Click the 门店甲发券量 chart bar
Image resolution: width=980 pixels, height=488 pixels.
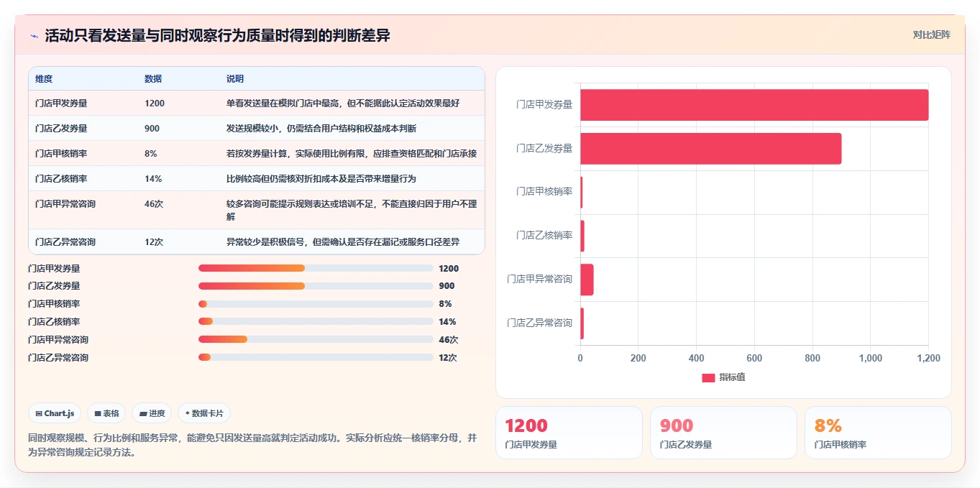[x=754, y=105]
